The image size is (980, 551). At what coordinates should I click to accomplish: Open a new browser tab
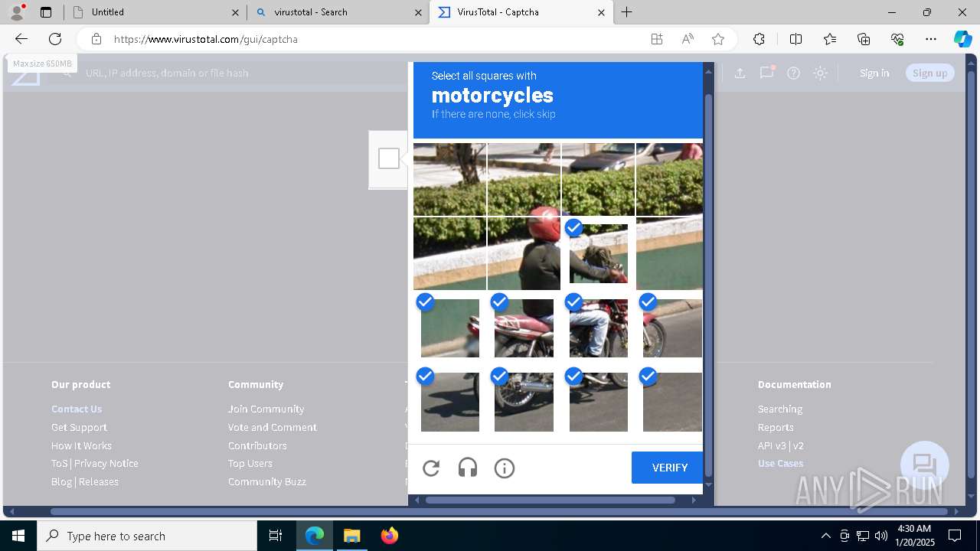(x=627, y=12)
